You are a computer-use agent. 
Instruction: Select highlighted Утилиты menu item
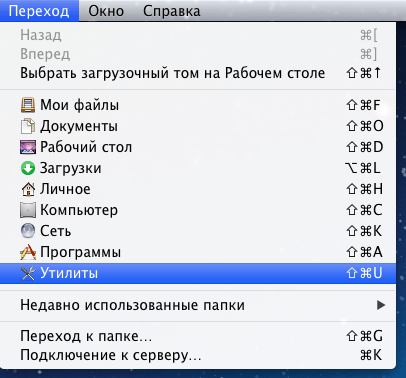click(198, 273)
